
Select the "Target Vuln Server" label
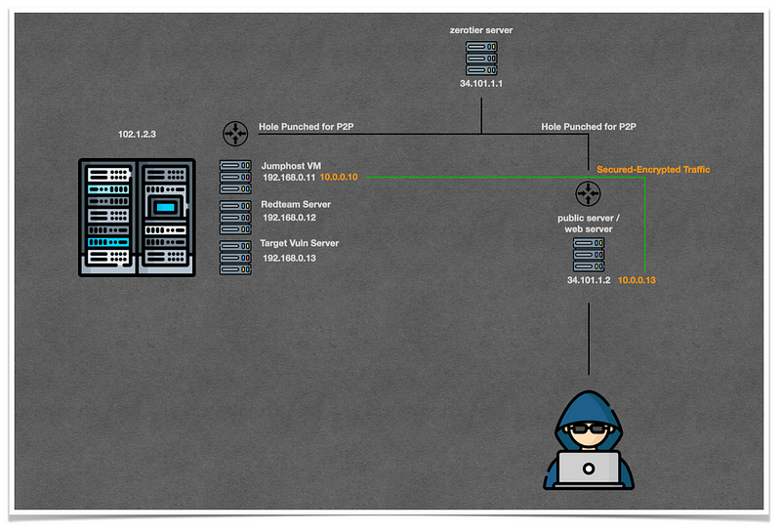coord(300,243)
